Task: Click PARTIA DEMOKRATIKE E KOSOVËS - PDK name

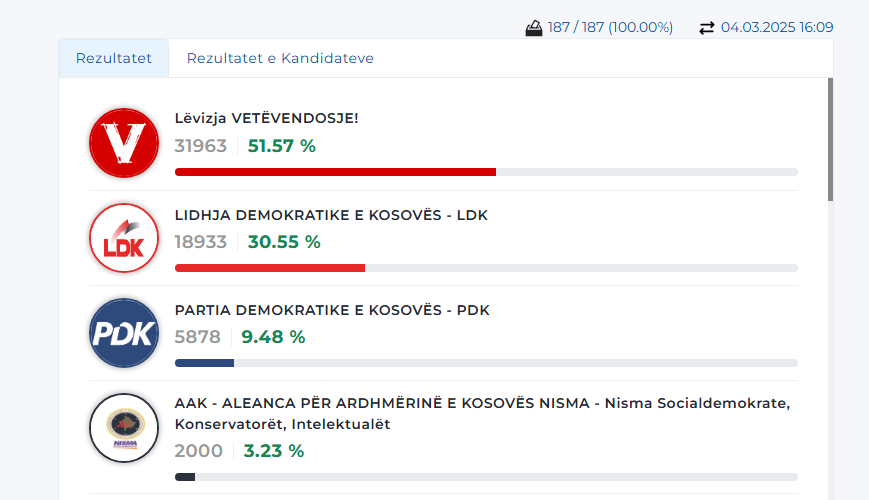Action: click(x=332, y=310)
